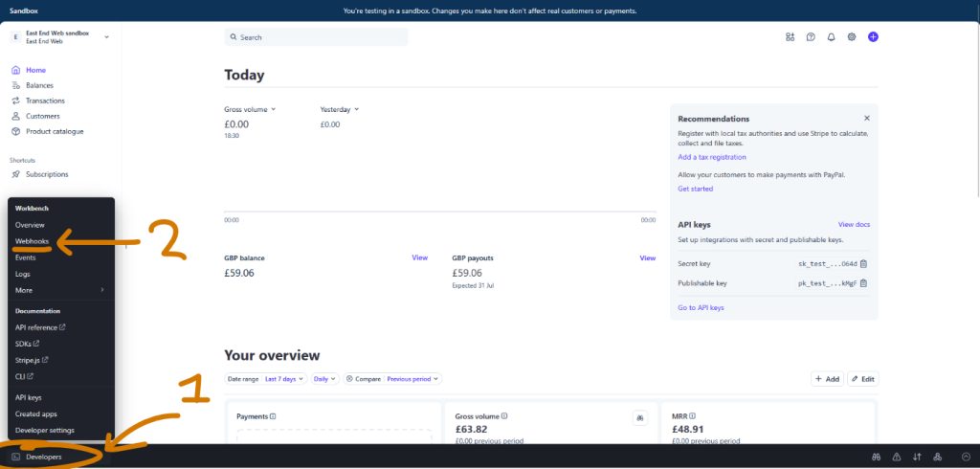Click the Developers button in bottom bar
This screenshot has height=469, width=980.
(37, 458)
